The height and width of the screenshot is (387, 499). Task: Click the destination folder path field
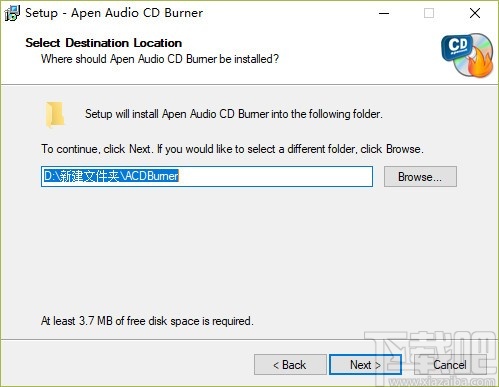[x=207, y=176]
